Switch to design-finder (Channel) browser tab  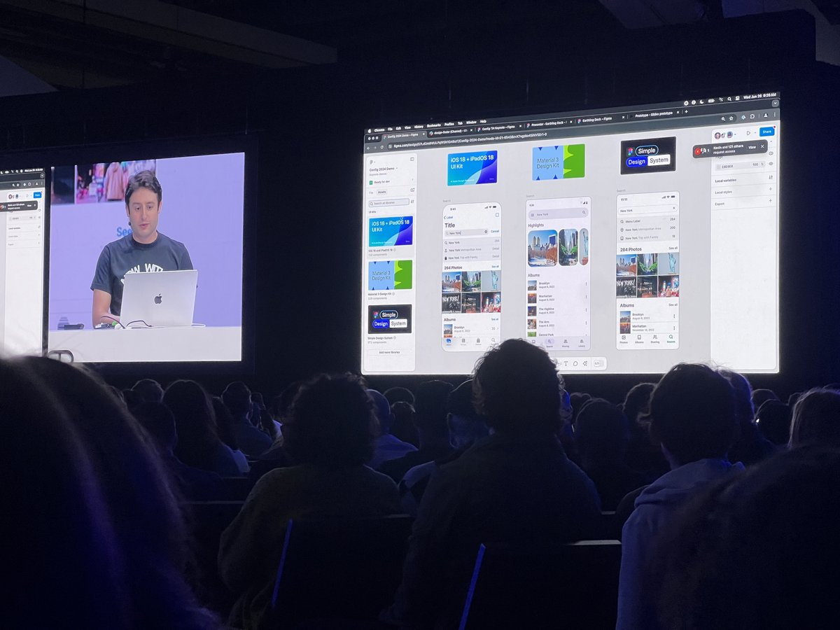point(449,132)
